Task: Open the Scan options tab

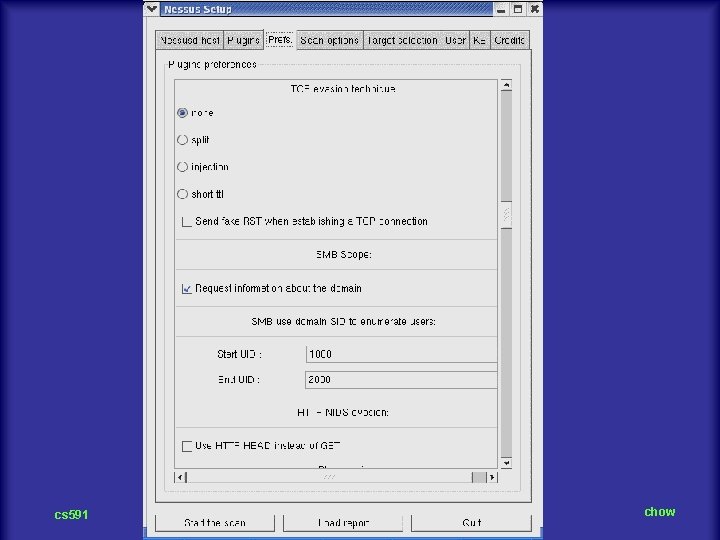Action: (x=330, y=40)
